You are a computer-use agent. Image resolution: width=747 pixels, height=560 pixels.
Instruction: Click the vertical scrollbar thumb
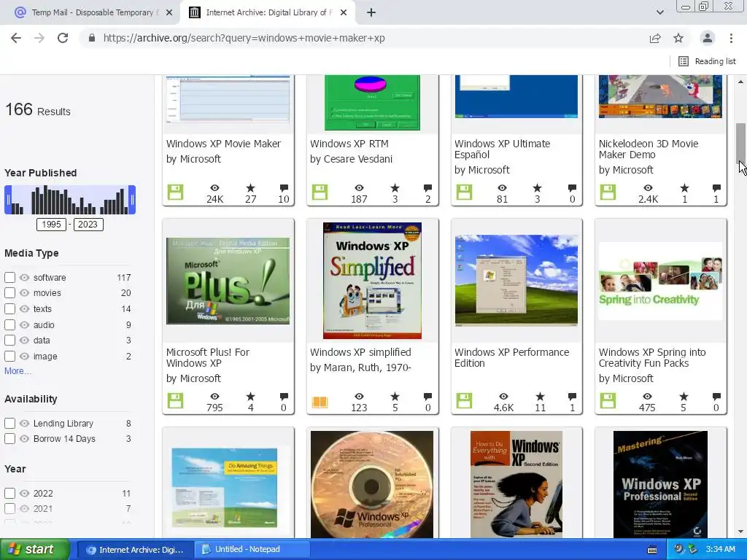coord(741,143)
